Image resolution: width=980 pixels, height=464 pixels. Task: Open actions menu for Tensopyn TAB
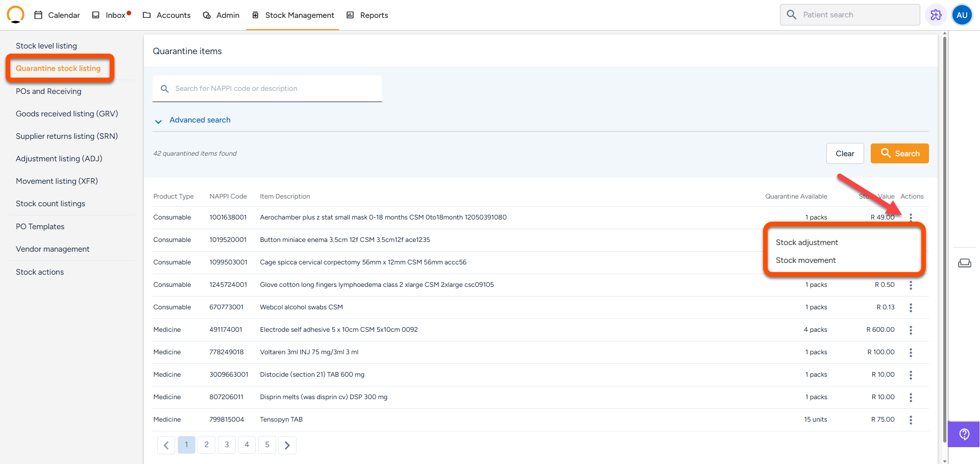tap(911, 420)
